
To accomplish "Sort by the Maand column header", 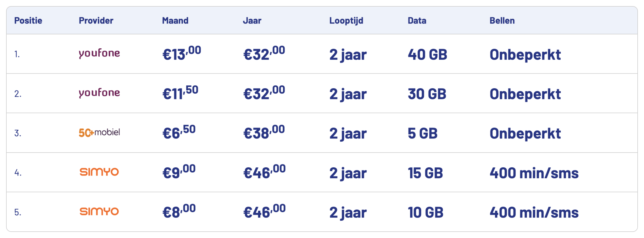I will (175, 21).
